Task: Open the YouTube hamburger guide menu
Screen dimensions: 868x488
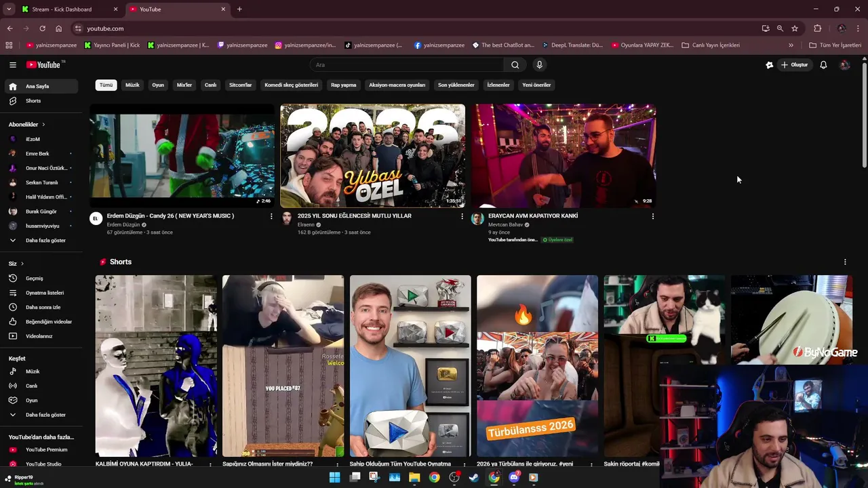Action: coord(12,65)
